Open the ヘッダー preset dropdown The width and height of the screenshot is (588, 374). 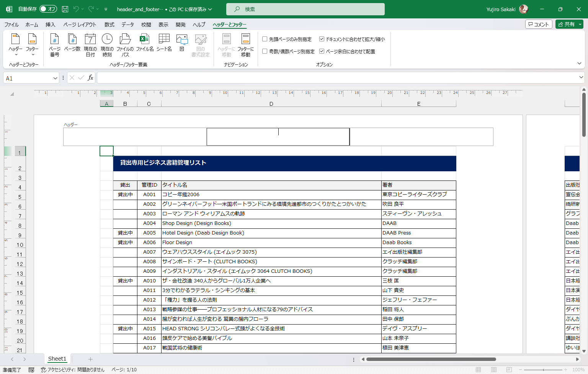click(16, 45)
